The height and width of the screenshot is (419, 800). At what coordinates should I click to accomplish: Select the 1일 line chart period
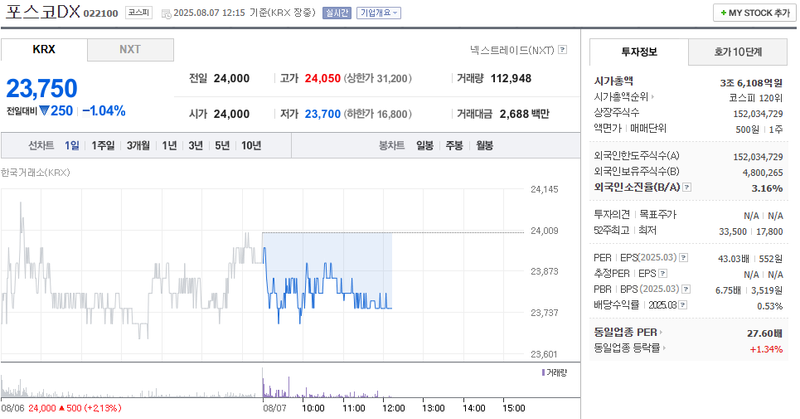[x=71, y=146]
